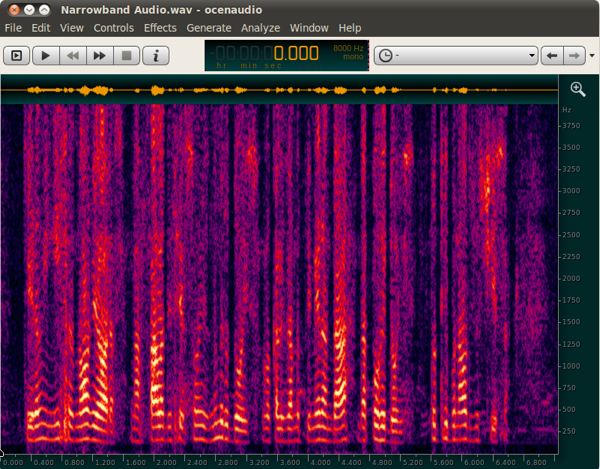
Task: Open the Help menu
Action: (350, 28)
